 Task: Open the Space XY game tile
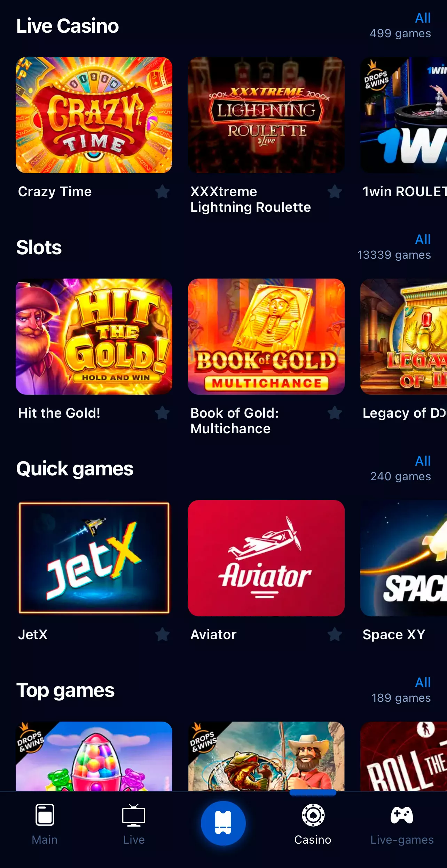tap(404, 558)
